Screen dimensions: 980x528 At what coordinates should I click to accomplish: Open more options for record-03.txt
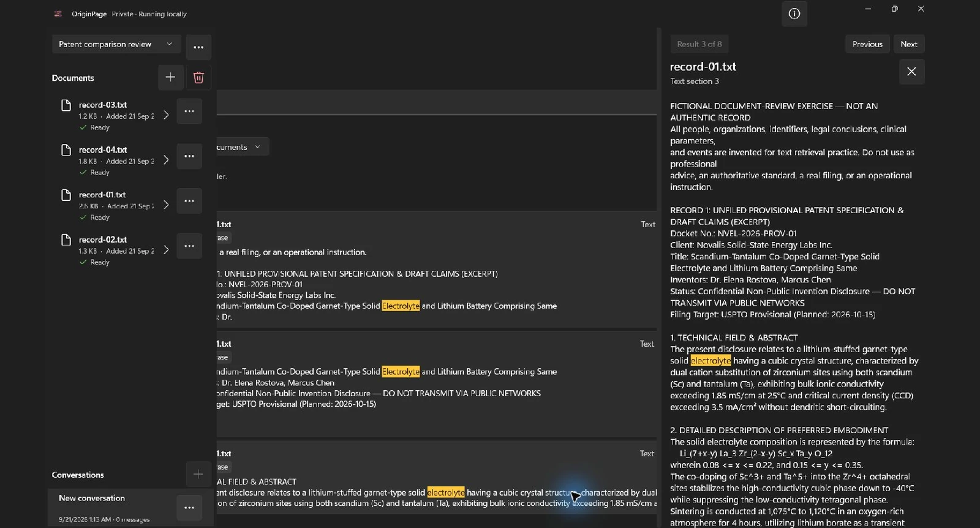click(189, 111)
